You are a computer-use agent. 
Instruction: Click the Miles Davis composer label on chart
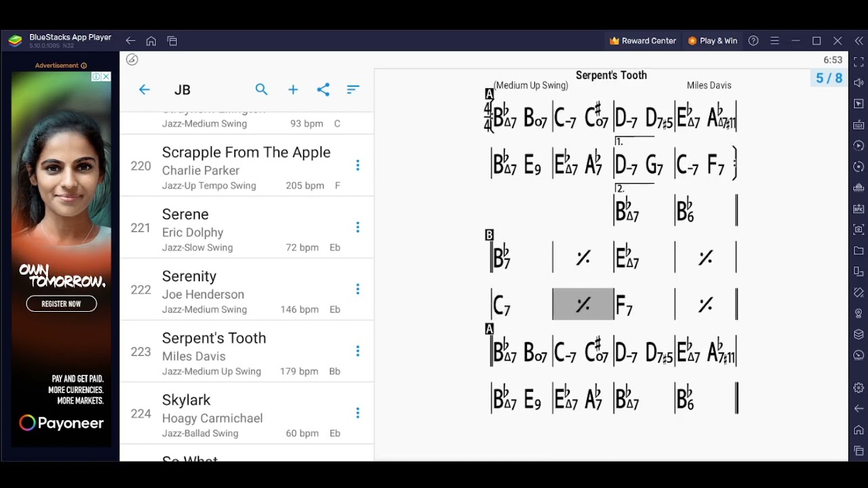(709, 85)
